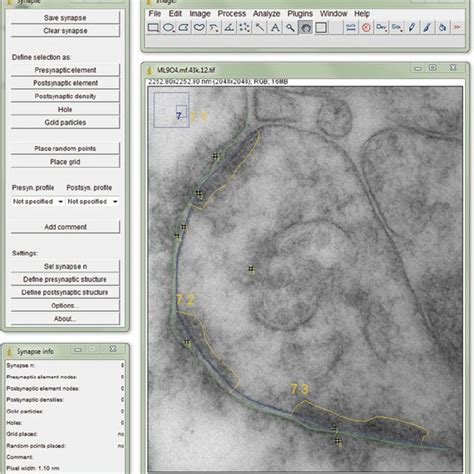
Task: Select the Magnifying glass tool
Action: pos(290,28)
